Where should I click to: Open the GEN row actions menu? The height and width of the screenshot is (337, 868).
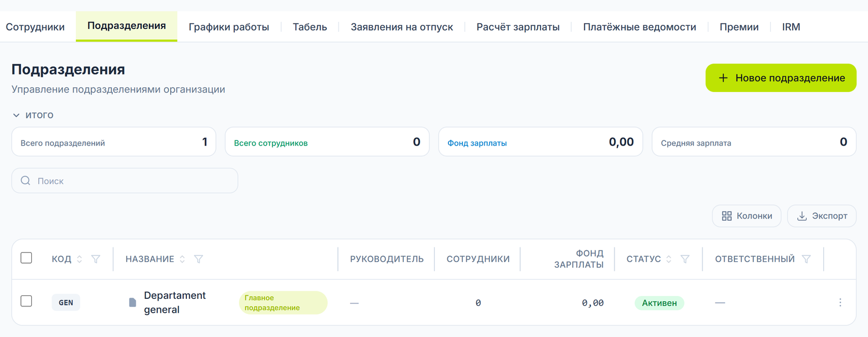coord(840,302)
